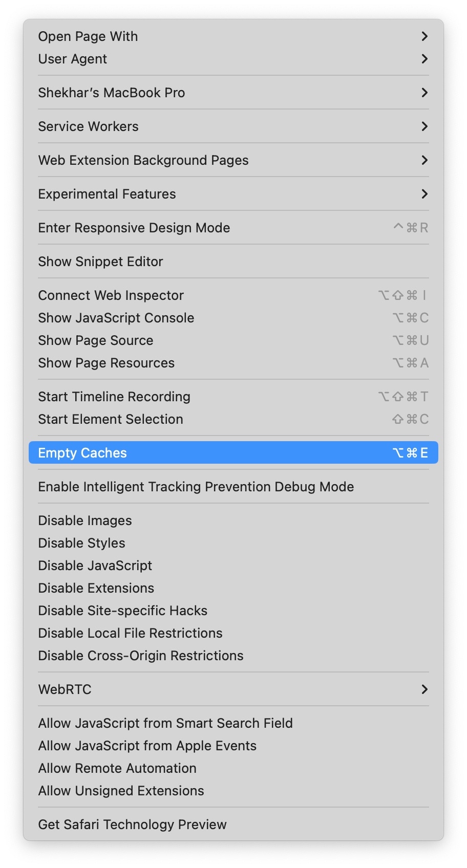This screenshot has height=868, width=467.
Task: Choose Show Snippet Editor
Action: tap(233, 262)
